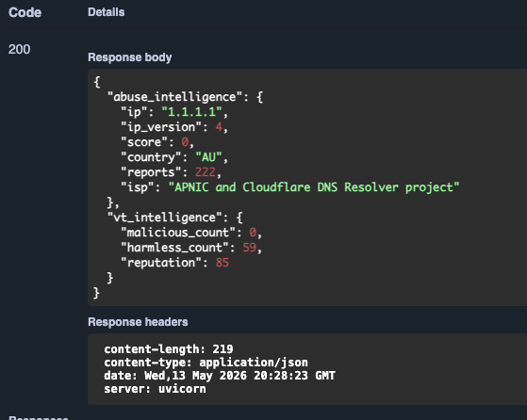
Task: Click the reports value 222
Action: (205, 172)
